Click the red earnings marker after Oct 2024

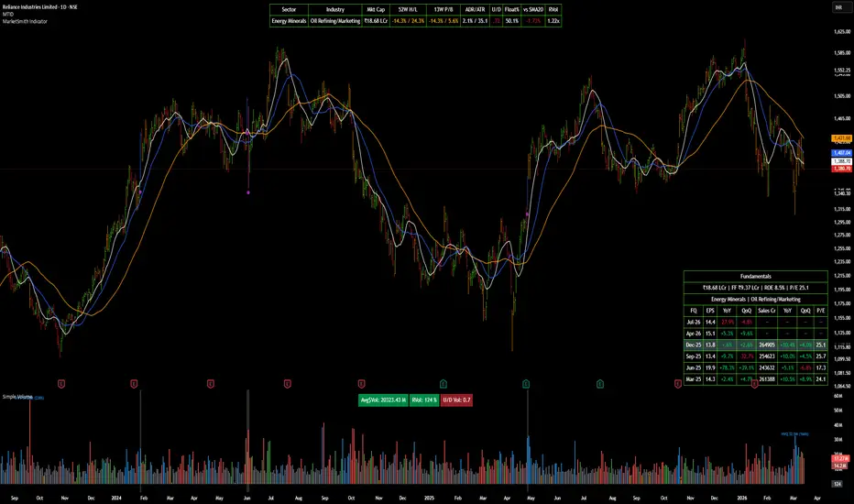(361, 384)
